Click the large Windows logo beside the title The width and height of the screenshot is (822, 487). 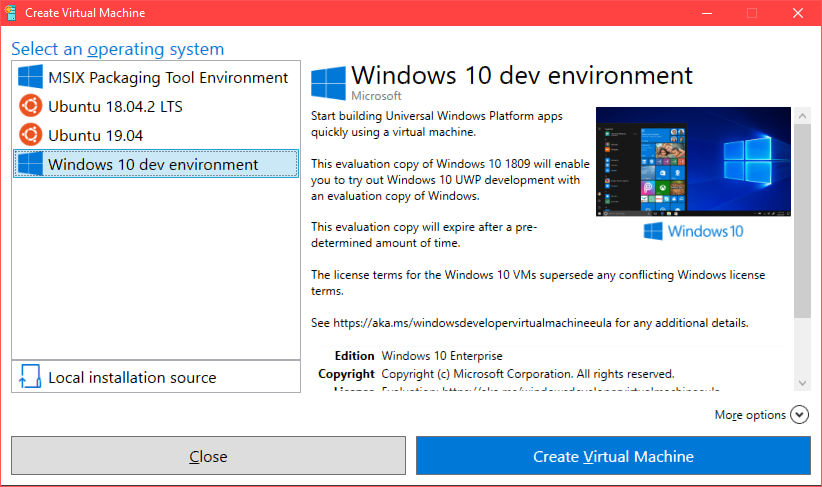328,83
